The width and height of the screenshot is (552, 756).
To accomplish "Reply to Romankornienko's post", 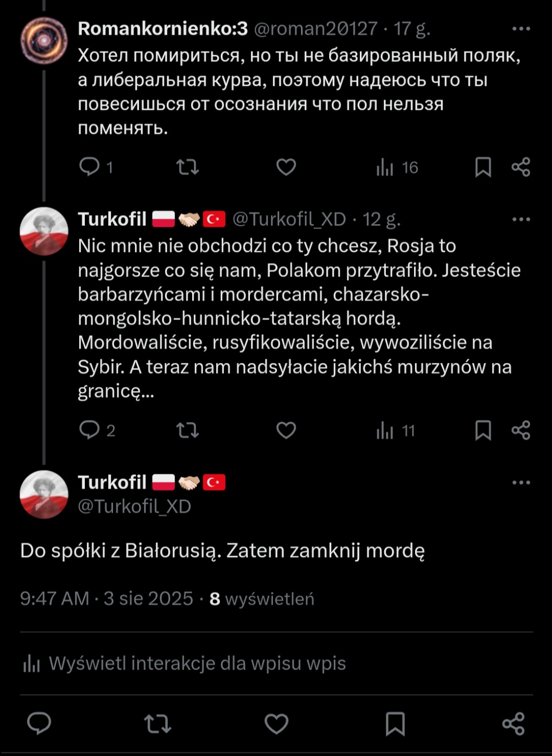I will tap(90, 167).
